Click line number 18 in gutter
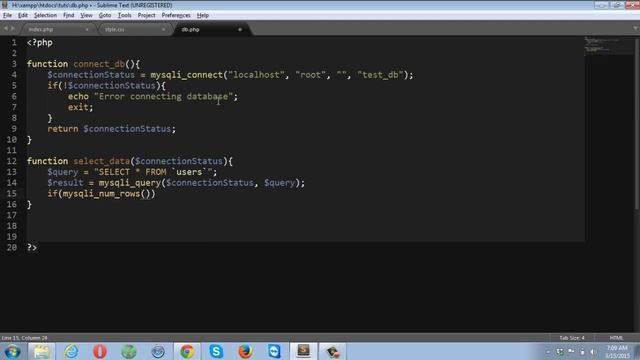Image resolution: width=640 pixels, height=360 pixels. 12,226
